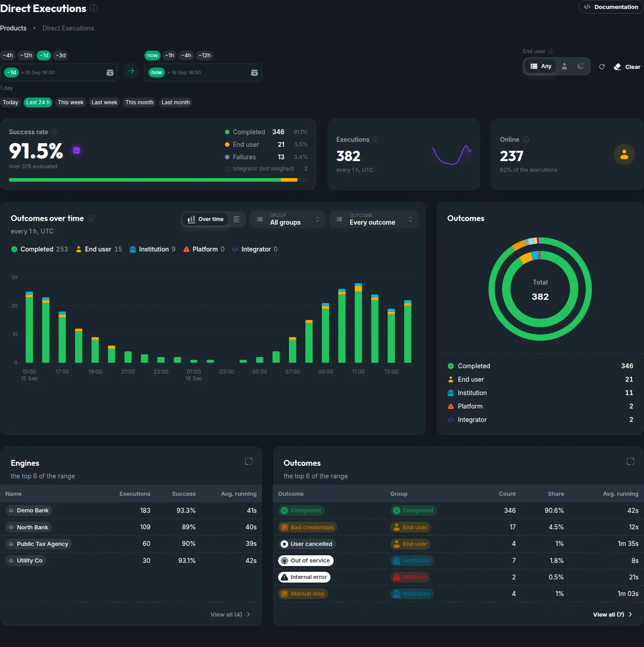Toggle End user series in chart legend

pyautogui.click(x=99, y=249)
